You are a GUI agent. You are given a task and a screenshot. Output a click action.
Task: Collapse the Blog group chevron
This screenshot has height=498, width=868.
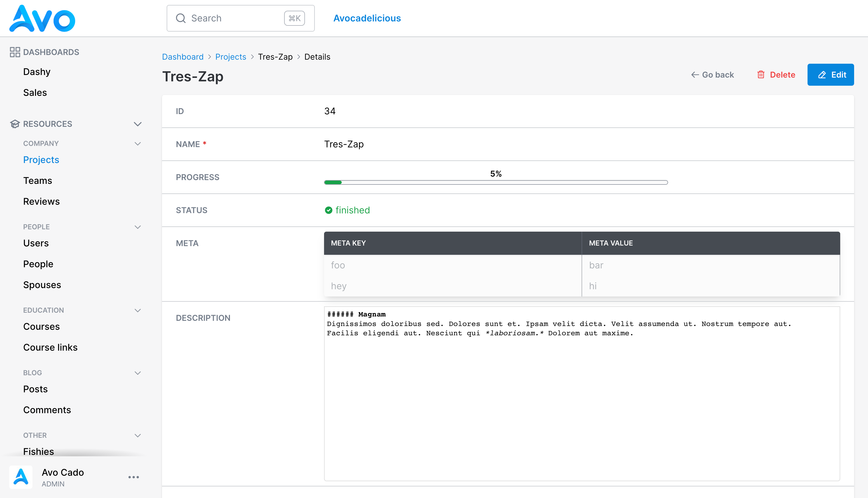pos(138,373)
